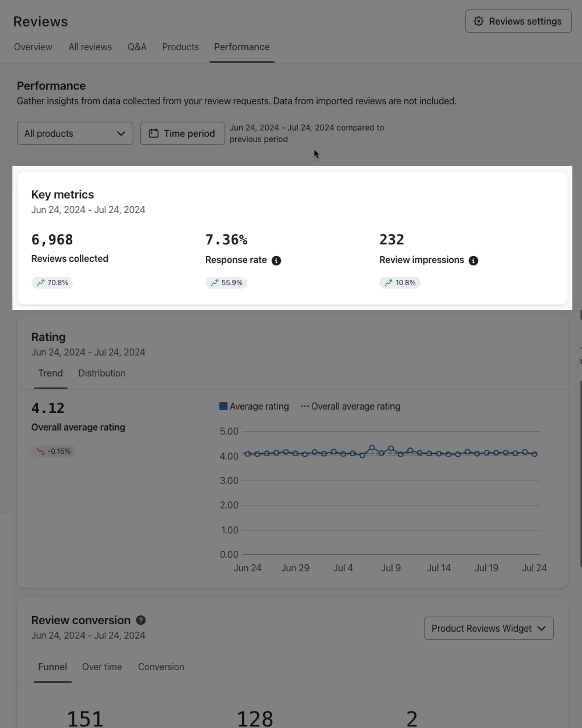This screenshot has height=728, width=582.
Task: Click the Jul 9 axis label
Action: (x=391, y=568)
